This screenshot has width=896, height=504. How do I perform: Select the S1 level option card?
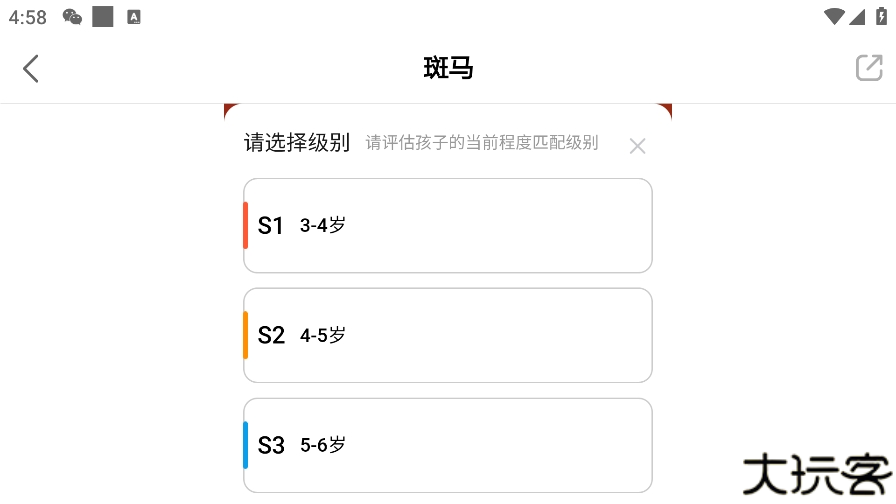(x=447, y=225)
